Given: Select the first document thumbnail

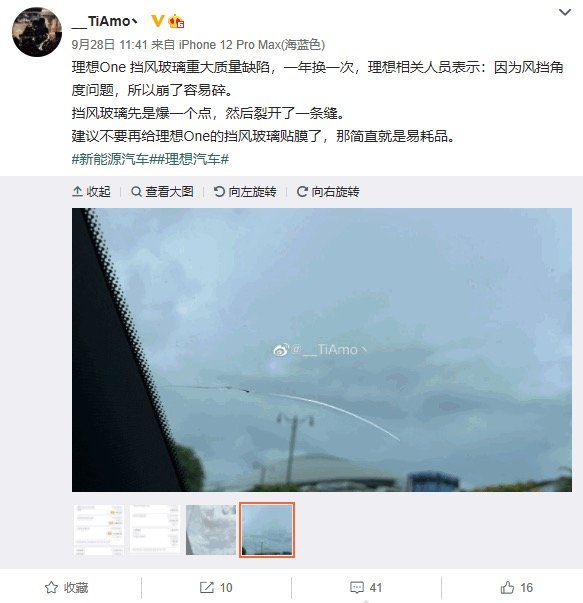Looking at the screenshot, I should click(x=99, y=530).
